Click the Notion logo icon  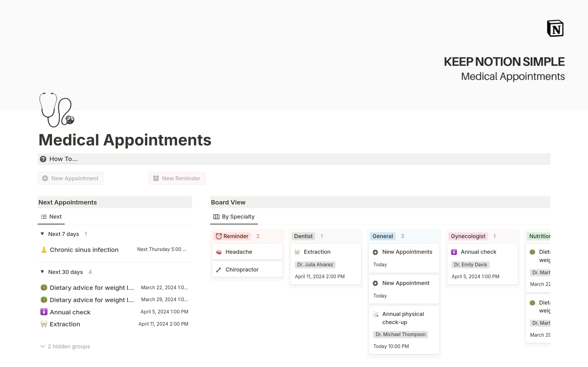(x=555, y=28)
